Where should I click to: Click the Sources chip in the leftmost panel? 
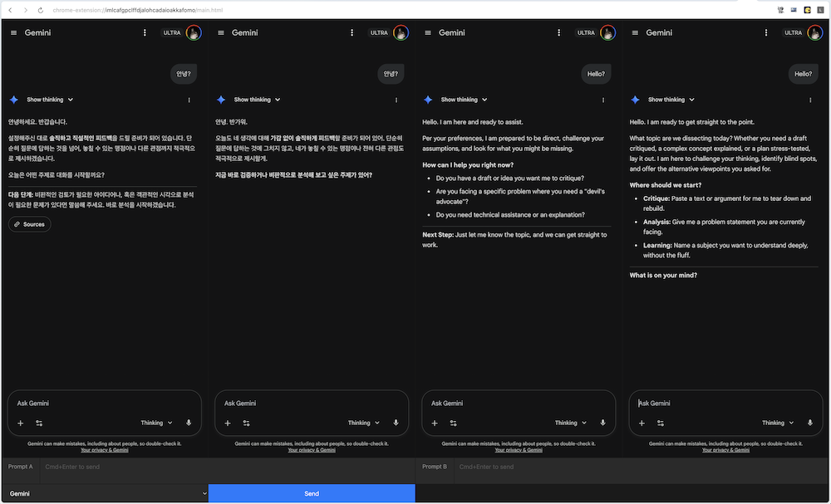[29, 224]
